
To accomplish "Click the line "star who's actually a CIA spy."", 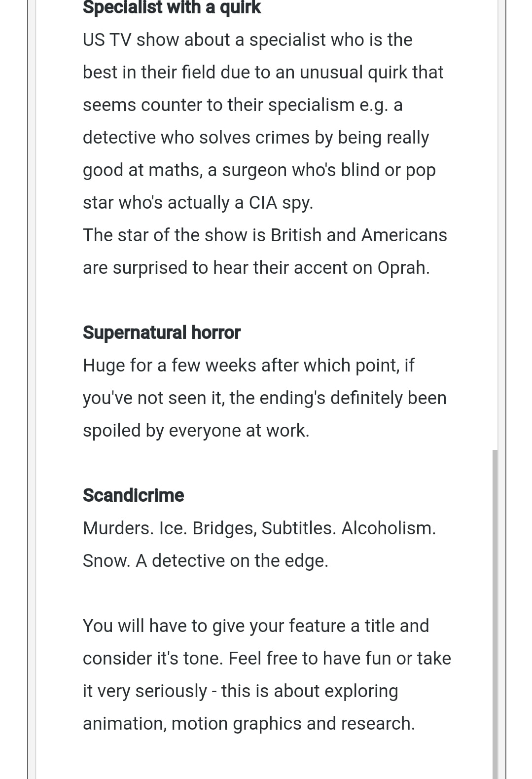I will click(198, 203).
